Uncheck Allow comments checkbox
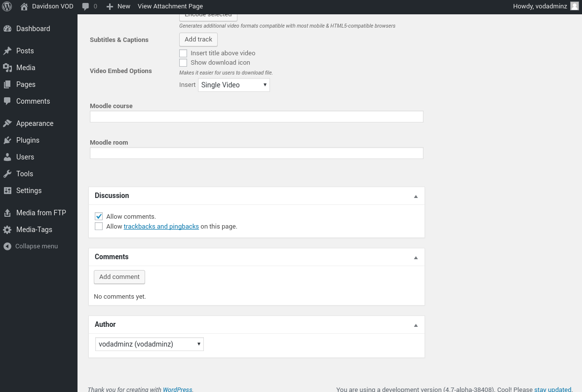Screen dimensions: 582x392 tap(99, 216)
